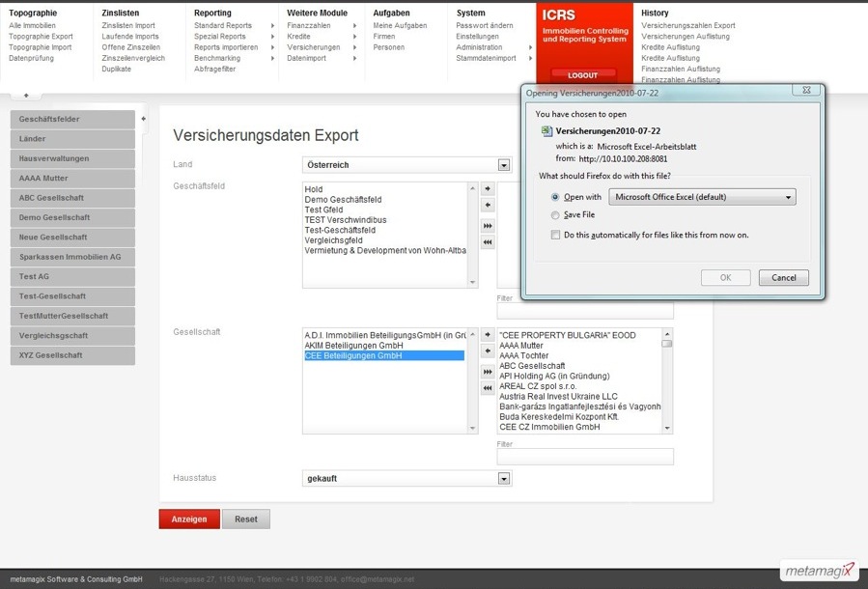Open the Land dropdown showing Österreich
Viewport: 868px width, 589px height.
406,165
